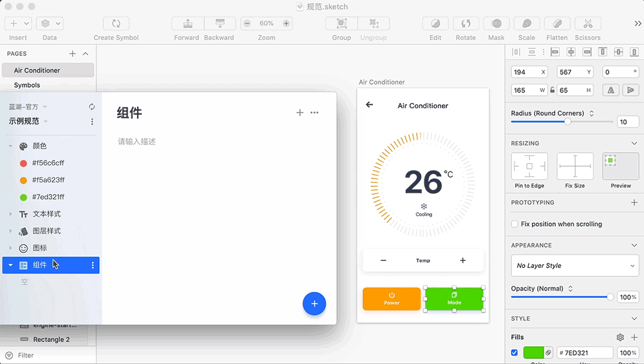Click the orange Power button
644x364 pixels.
point(392,299)
